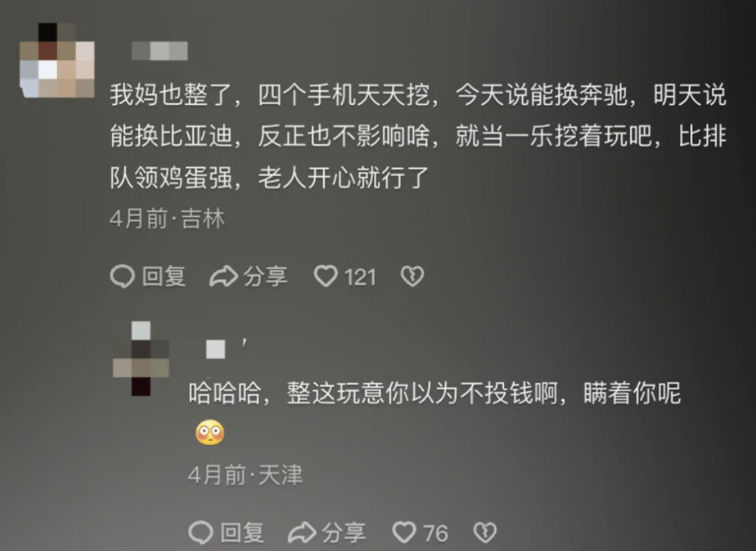The image size is (756, 551).
Task: Tap the reply bubble icon on the Tianjin reply
Action: pyautogui.click(x=200, y=532)
